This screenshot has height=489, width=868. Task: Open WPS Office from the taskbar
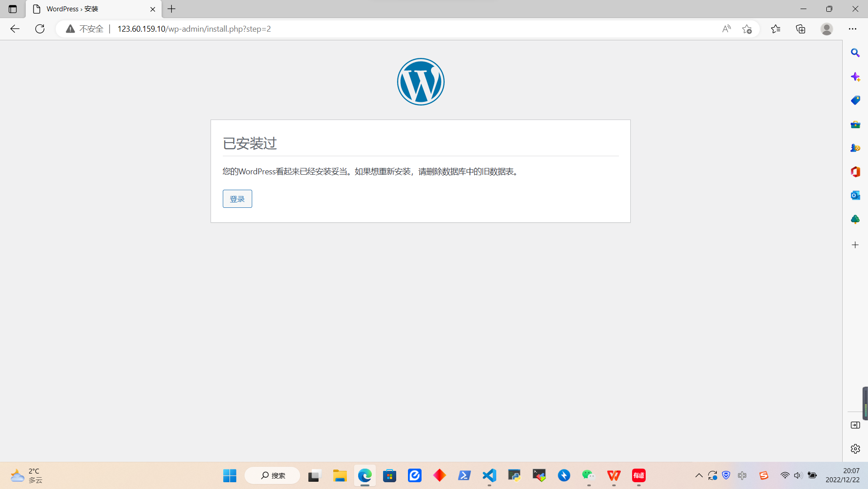click(x=614, y=475)
